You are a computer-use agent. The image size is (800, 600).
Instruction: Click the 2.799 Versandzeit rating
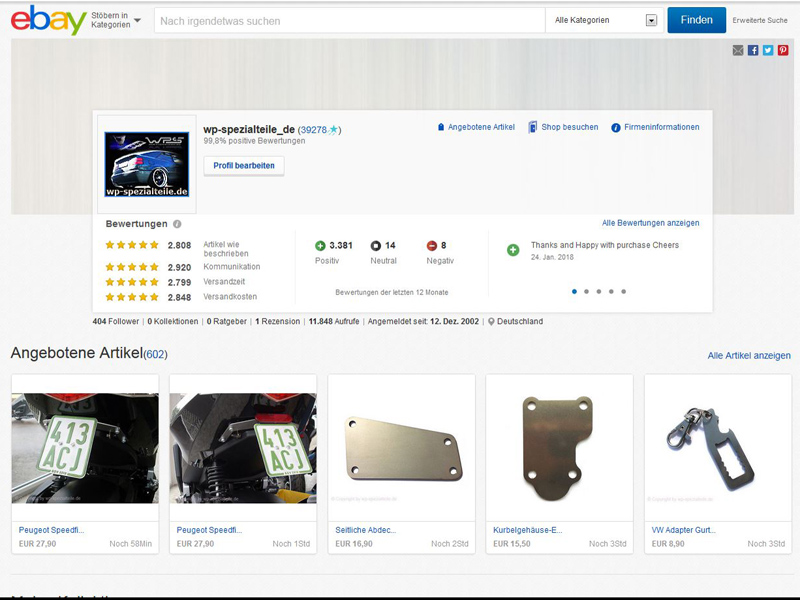(179, 282)
